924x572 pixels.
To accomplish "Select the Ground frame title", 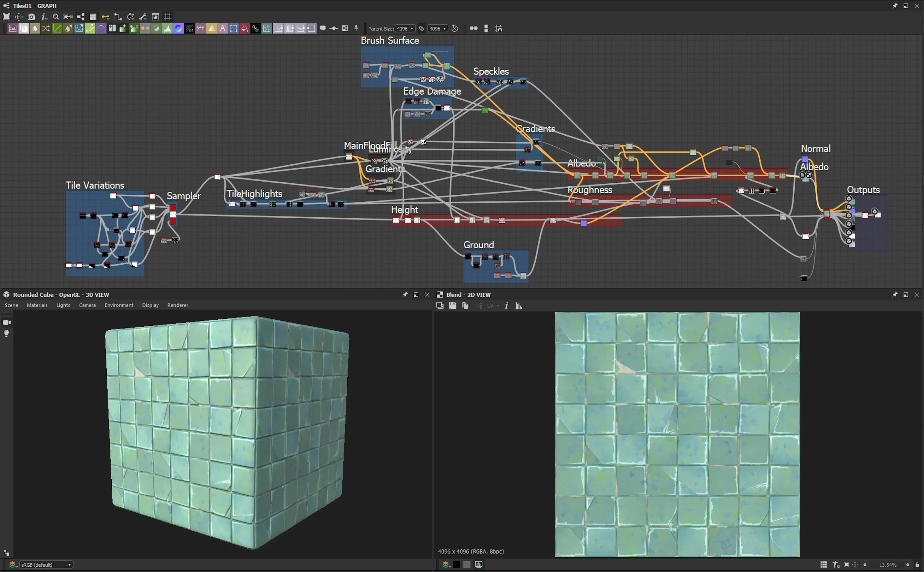I will [479, 245].
